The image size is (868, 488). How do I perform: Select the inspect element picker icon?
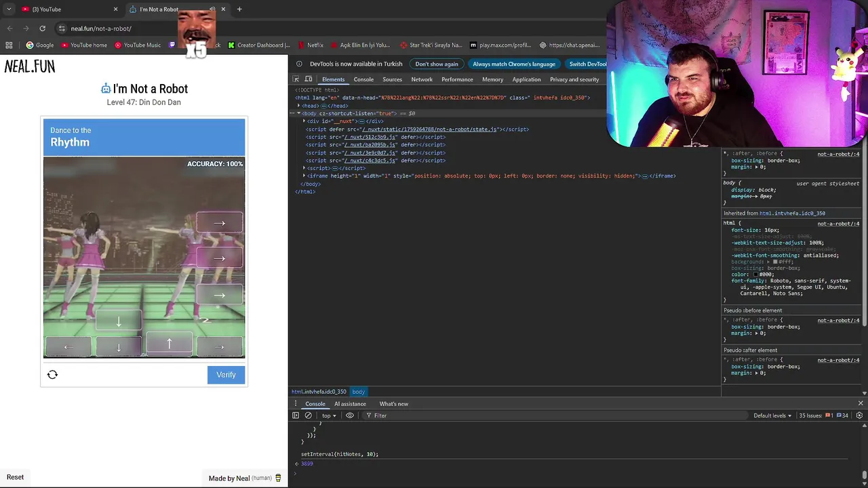296,79
